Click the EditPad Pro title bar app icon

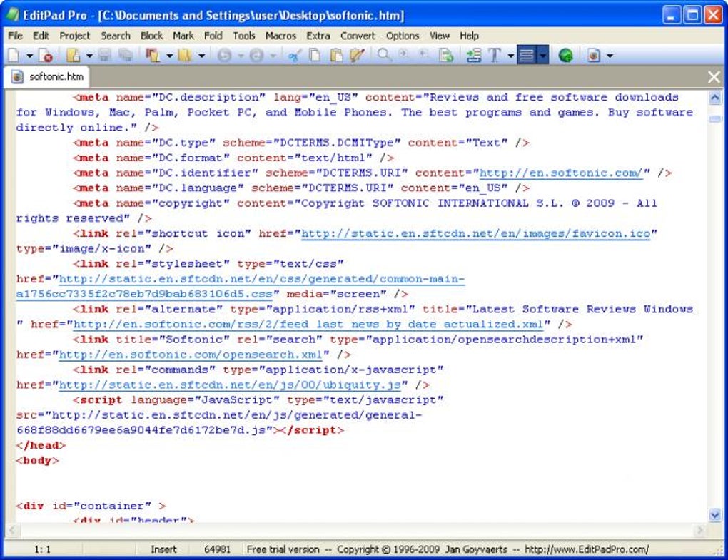click(x=12, y=15)
